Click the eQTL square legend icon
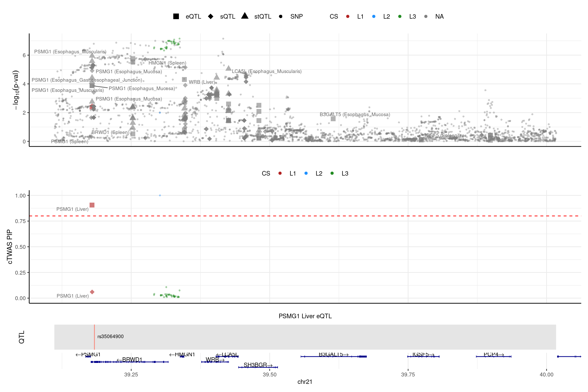This screenshot has height=392, width=588. point(176,16)
